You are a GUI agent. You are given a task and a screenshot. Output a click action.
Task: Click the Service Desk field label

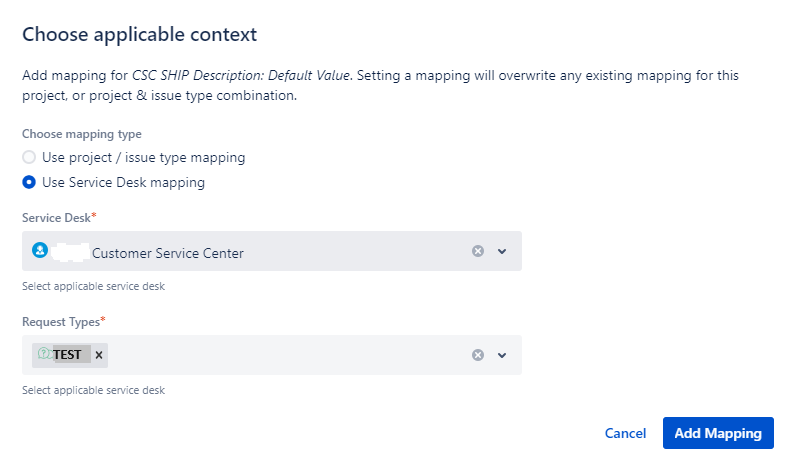pyautogui.click(x=58, y=217)
